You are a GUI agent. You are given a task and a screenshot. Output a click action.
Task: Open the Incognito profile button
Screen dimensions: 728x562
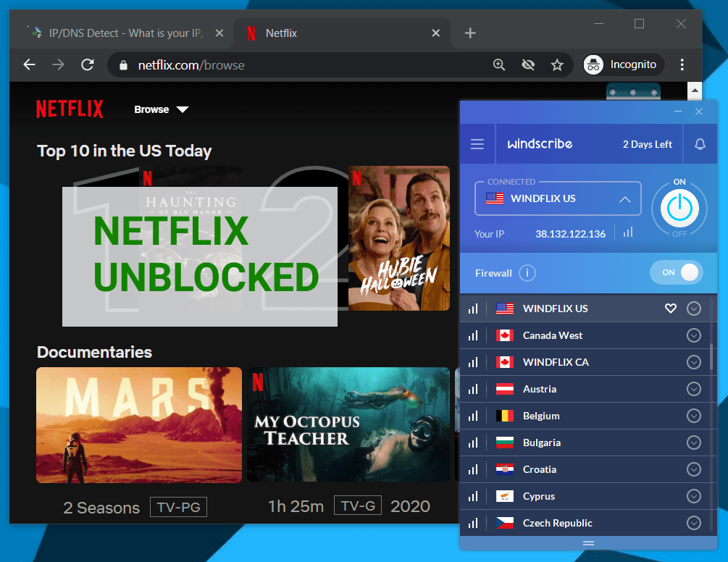(623, 64)
